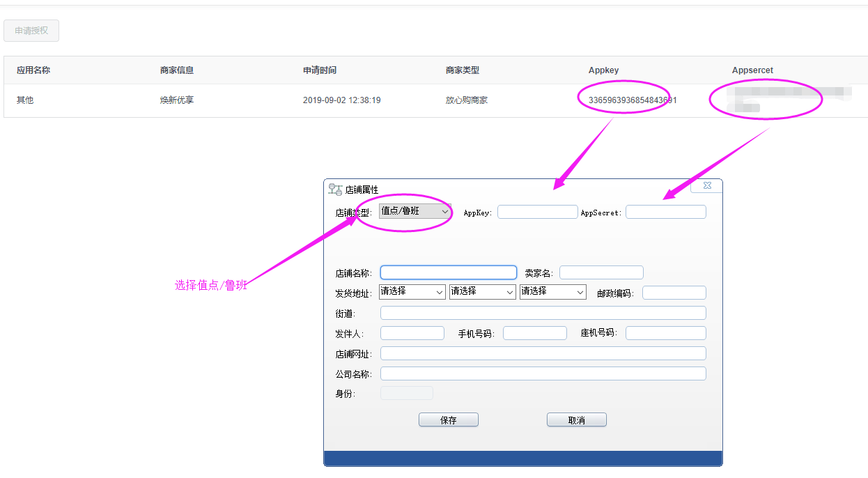Select the 焕新优享 merchant row
Image resolution: width=868 pixels, height=478 pixels.
coord(177,100)
